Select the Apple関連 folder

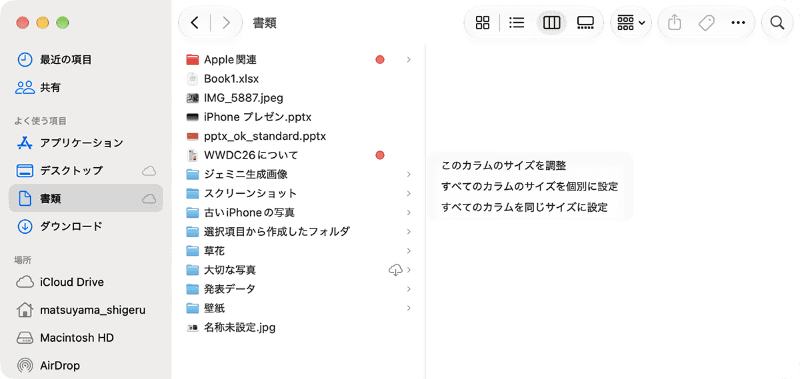[x=299, y=60]
